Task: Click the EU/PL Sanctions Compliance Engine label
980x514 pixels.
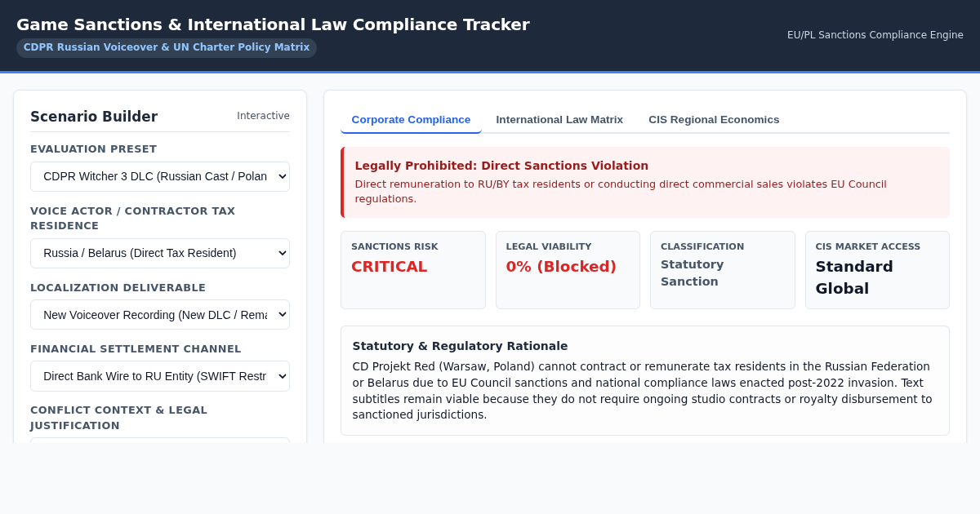Action: tap(875, 35)
